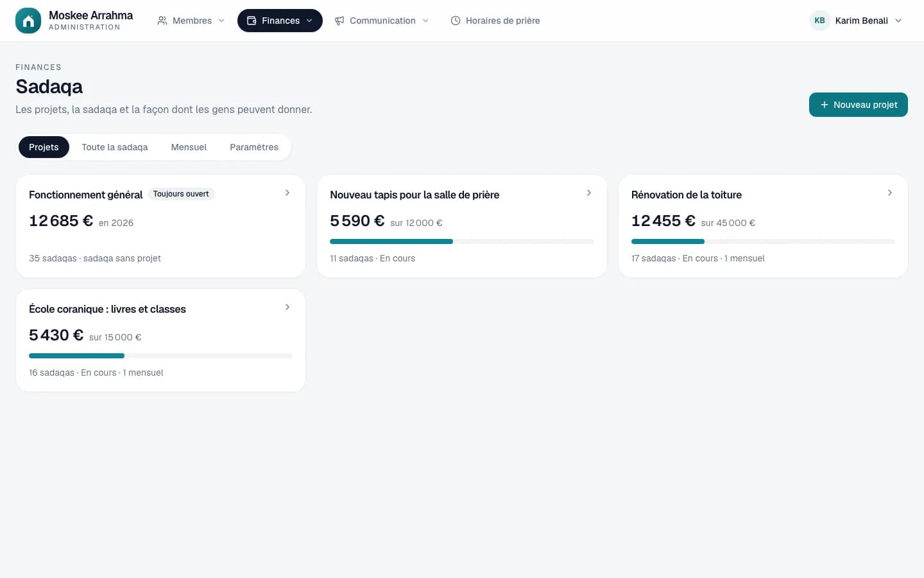Click the plus icon in Nouveau projet
The width and height of the screenshot is (924, 578).
tap(825, 105)
